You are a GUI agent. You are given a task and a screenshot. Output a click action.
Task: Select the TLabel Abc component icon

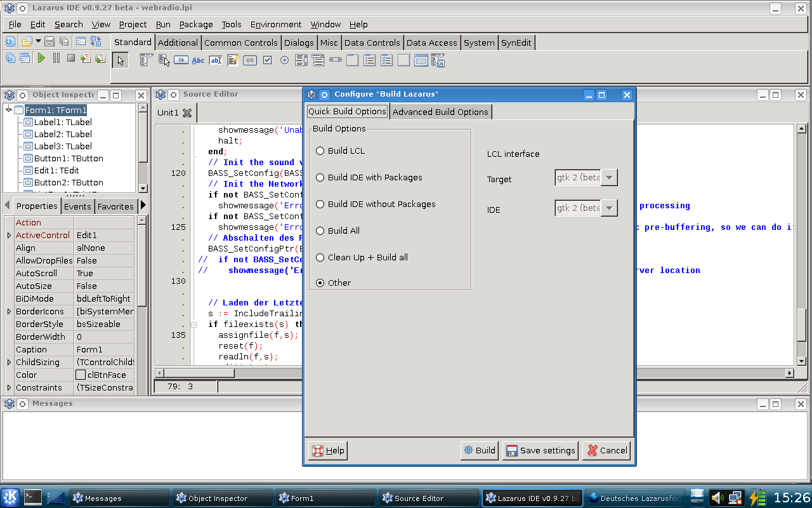coord(199,60)
